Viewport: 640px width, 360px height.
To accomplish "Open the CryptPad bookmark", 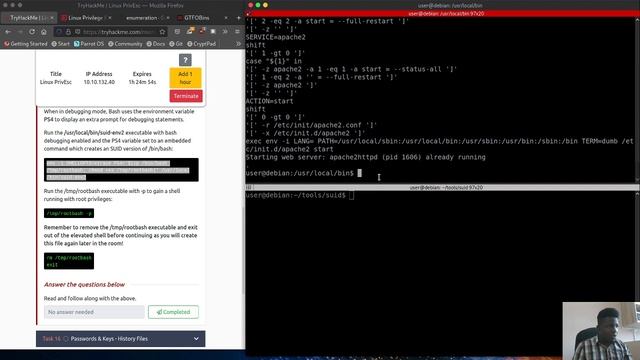I will point(201,44).
